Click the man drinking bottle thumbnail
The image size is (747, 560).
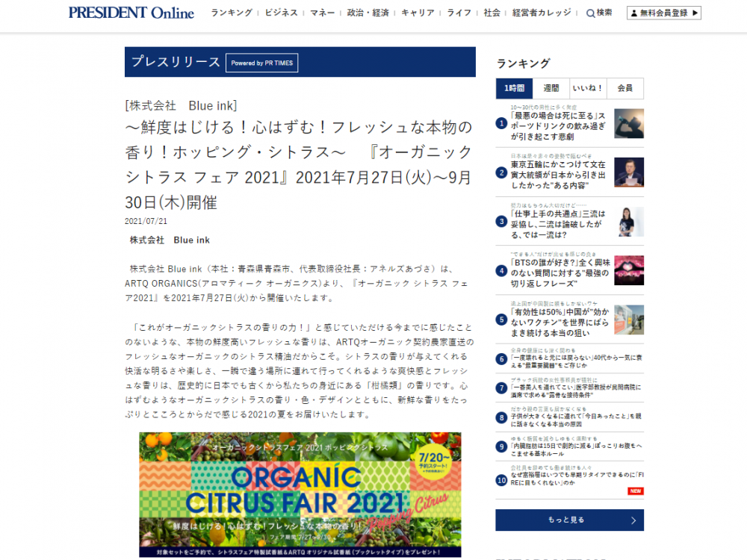629,123
